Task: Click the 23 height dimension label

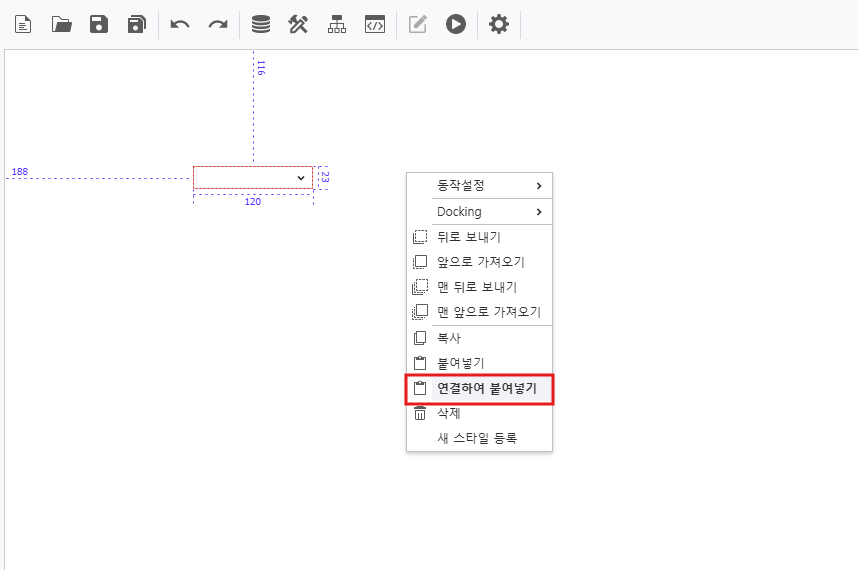Action: pos(324,177)
